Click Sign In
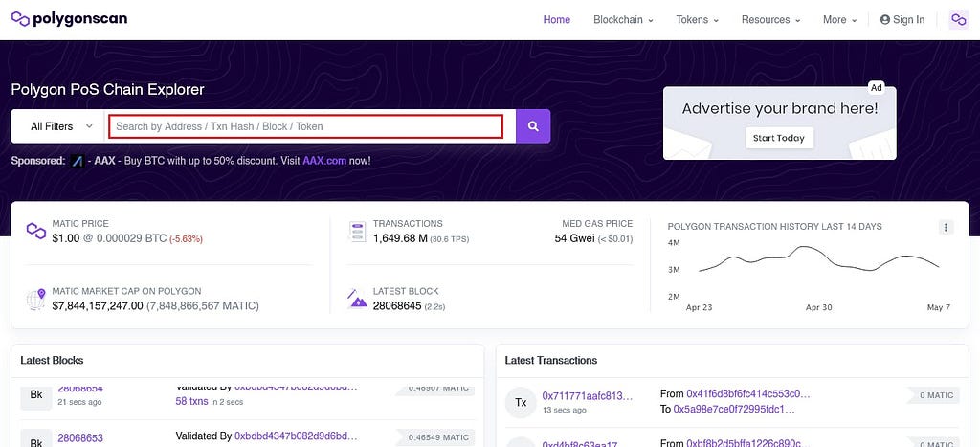This screenshot has height=447, width=980. pyautogui.click(x=902, y=20)
